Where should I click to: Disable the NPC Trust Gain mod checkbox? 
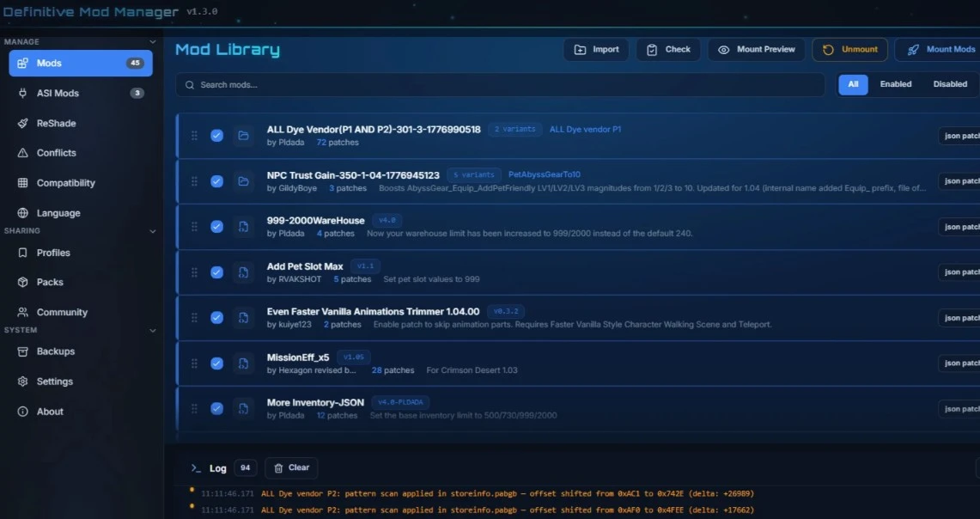[217, 181]
